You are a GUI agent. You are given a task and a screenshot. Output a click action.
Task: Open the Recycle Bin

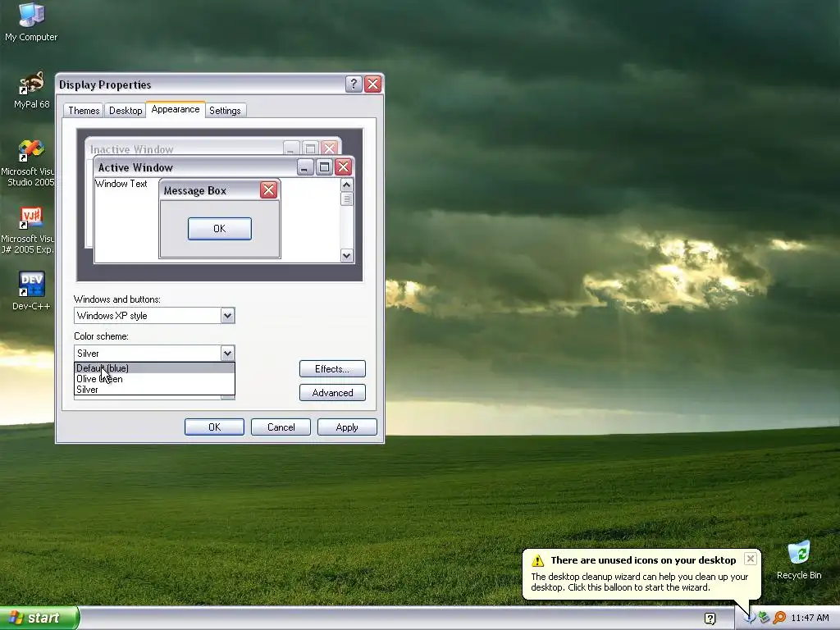point(799,560)
